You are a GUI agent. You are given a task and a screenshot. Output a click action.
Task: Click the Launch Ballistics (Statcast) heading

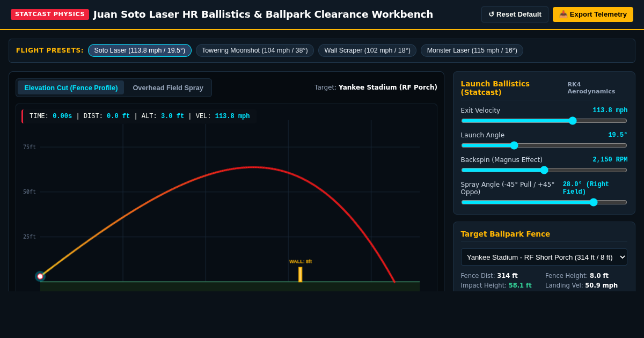pos(495,88)
